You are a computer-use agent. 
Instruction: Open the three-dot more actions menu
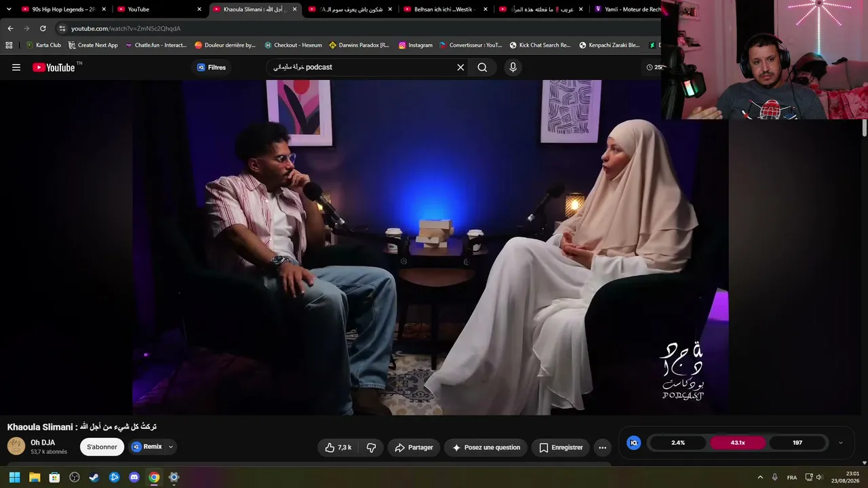(602, 447)
